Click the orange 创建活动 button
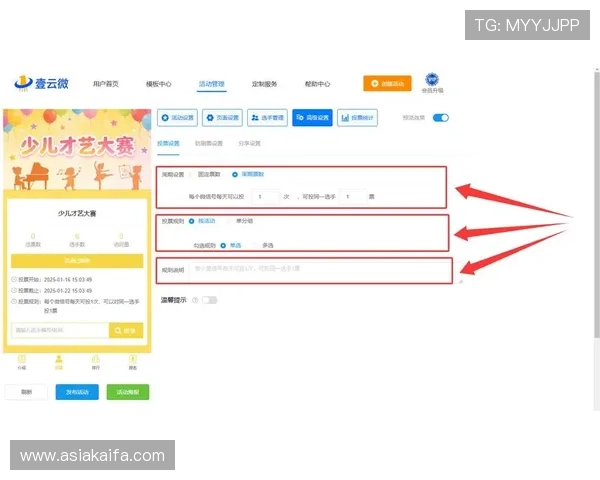The image size is (600, 480). (x=387, y=83)
